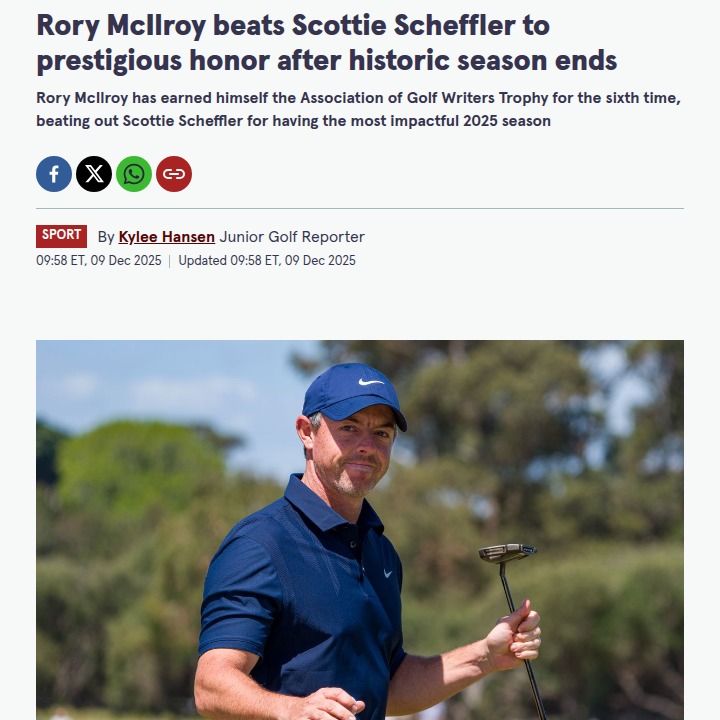720x720 pixels.
Task: Click the 09:58 ET publish timestamp
Action: click(98, 261)
